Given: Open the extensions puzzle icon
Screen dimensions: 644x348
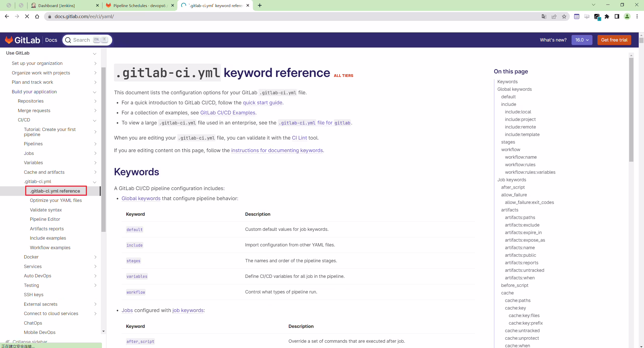Looking at the screenshot, I should tap(607, 16).
